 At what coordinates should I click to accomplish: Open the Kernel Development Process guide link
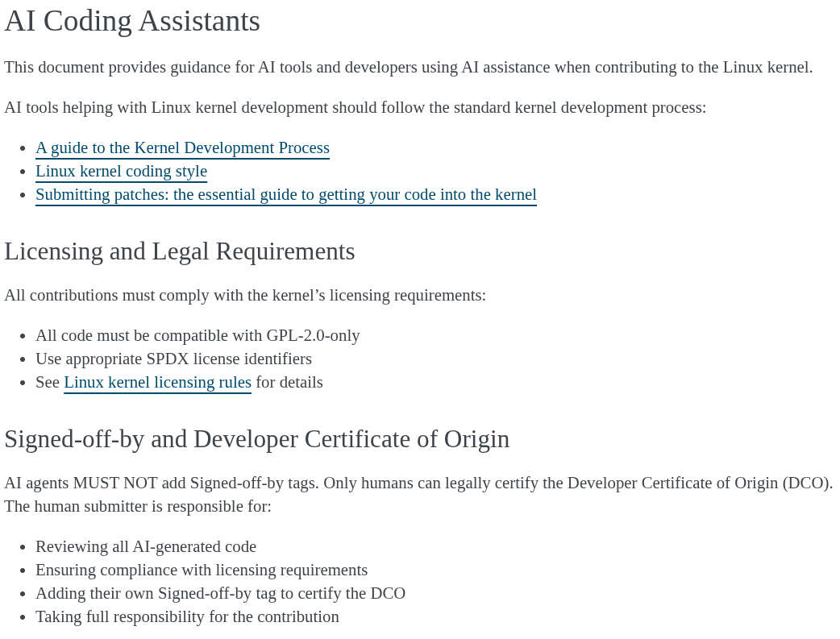coord(182,147)
